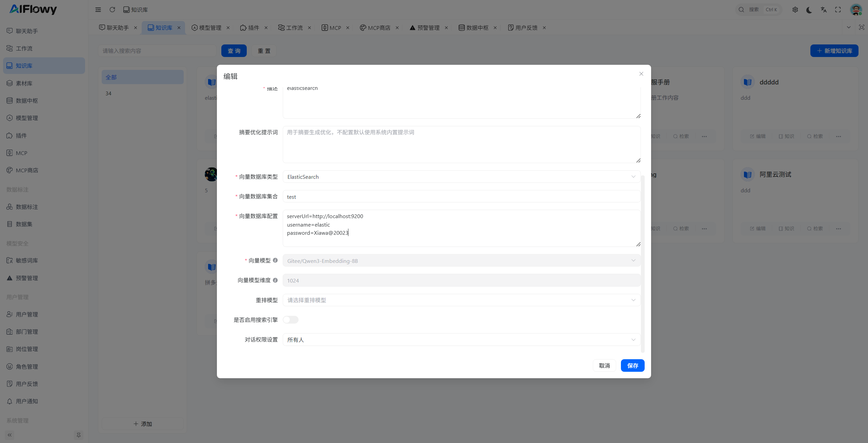Viewport: 868px width, 443px height.
Task: Open the 向量数据库类型 ElasticSearch dropdown
Action: (461, 177)
